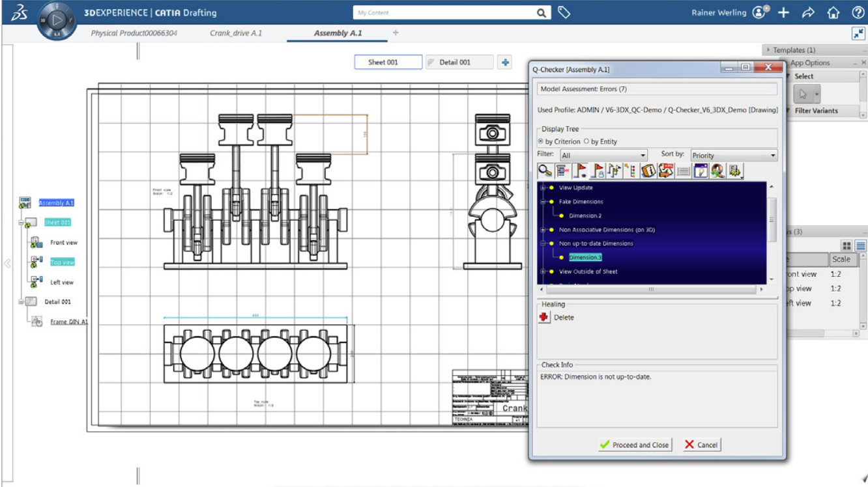The image size is (868, 487).
Task: Select the Assembly A.1 tab
Action: (x=338, y=33)
